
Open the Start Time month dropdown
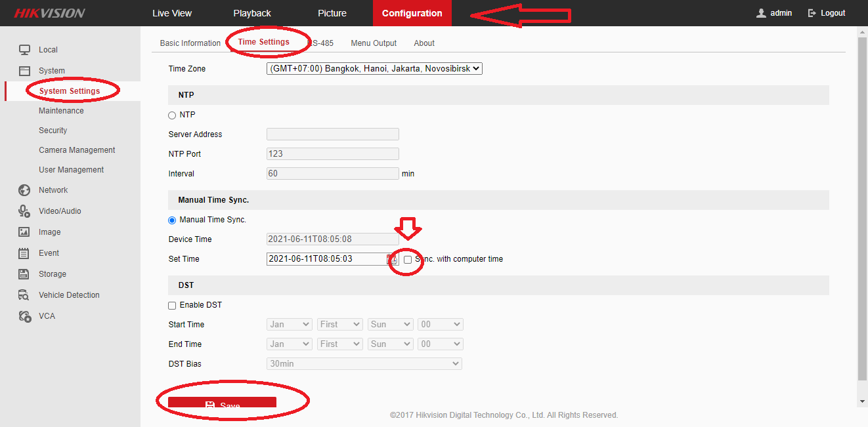pyautogui.click(x=290, y=325)
